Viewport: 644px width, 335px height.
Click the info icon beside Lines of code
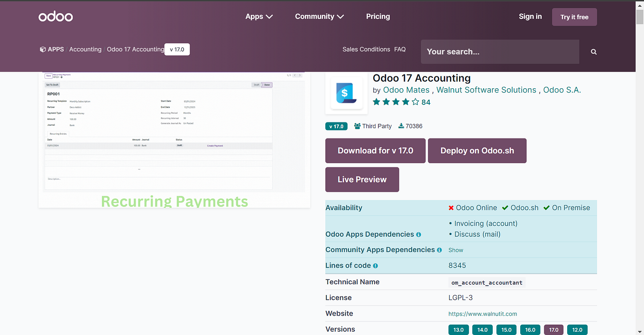[x=375, y=266]
